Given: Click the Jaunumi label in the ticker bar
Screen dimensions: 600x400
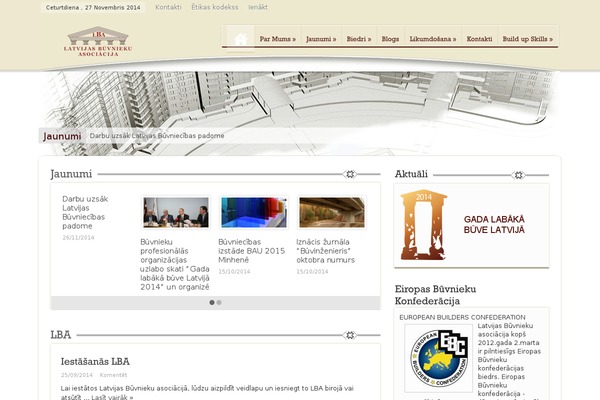Looking at the screenshot, I should coord(62,136).
